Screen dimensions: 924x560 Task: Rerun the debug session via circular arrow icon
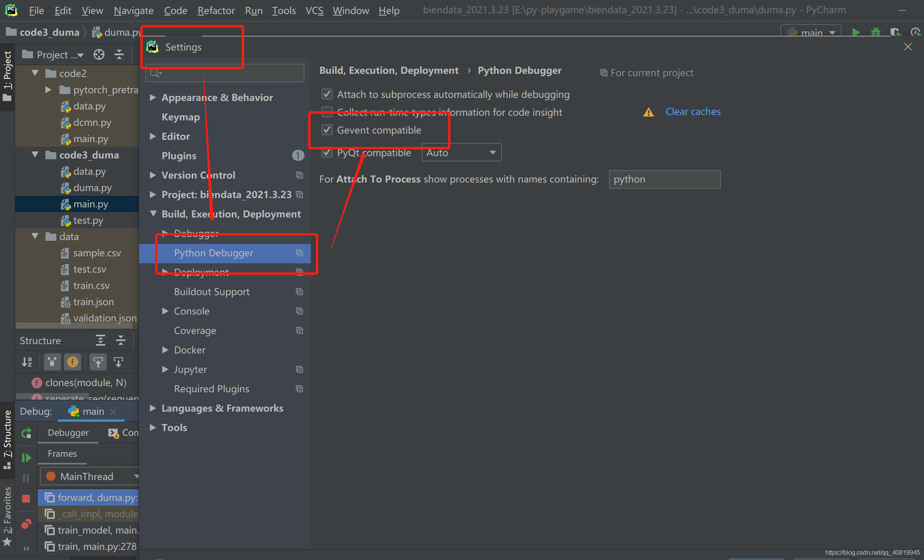(x=26, y=433)
